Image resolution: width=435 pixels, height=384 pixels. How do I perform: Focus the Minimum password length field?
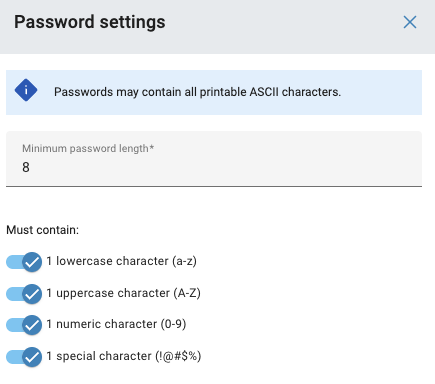[214, 159]
